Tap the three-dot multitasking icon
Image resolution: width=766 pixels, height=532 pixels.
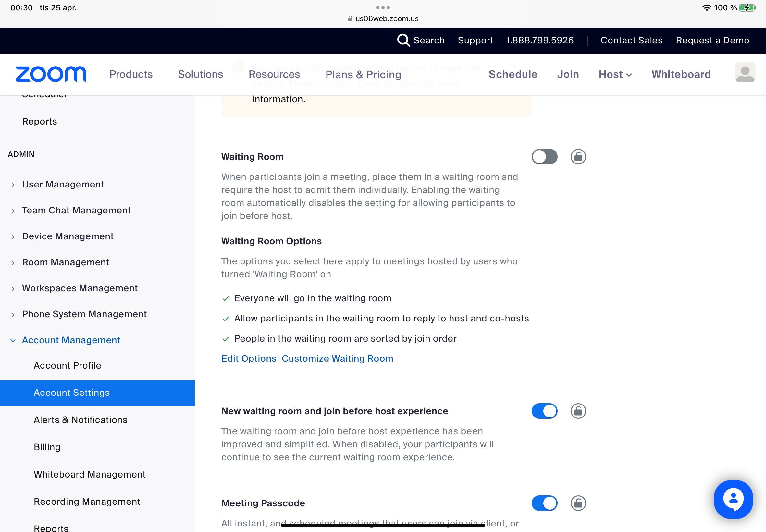point(383,8)
